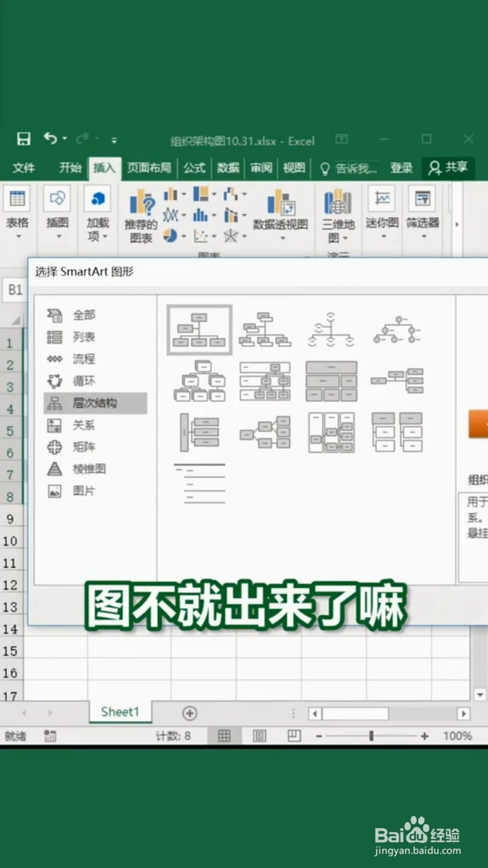Choose the Table Hierarchy layout thumbnail
The width and height of the screenshot is (488, 868).
coord(331,380)
